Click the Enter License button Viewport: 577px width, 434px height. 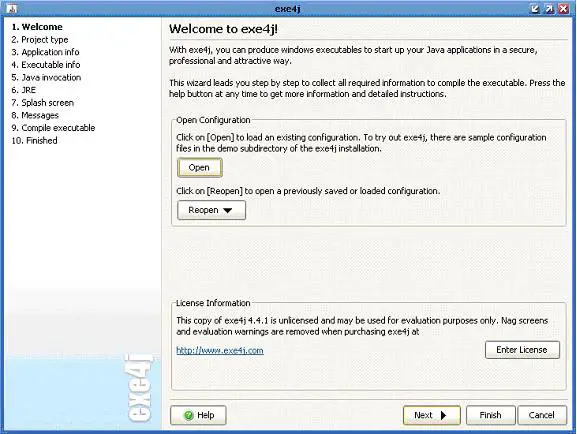pyautogui.click(x=522, y=350)
